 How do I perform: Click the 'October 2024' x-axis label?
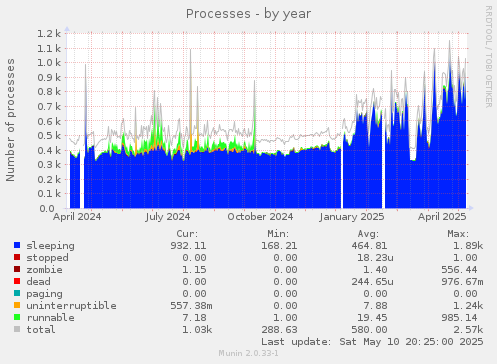260,217
